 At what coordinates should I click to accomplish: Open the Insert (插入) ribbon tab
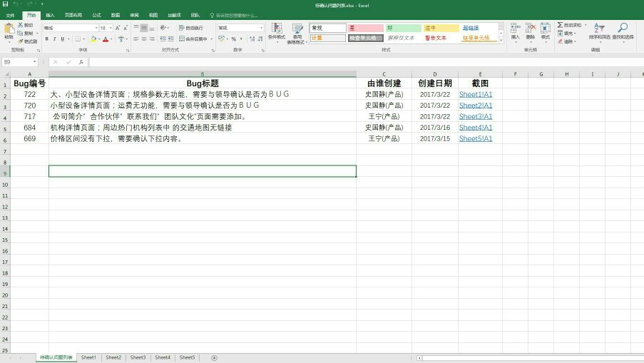[x=50, y=14]
